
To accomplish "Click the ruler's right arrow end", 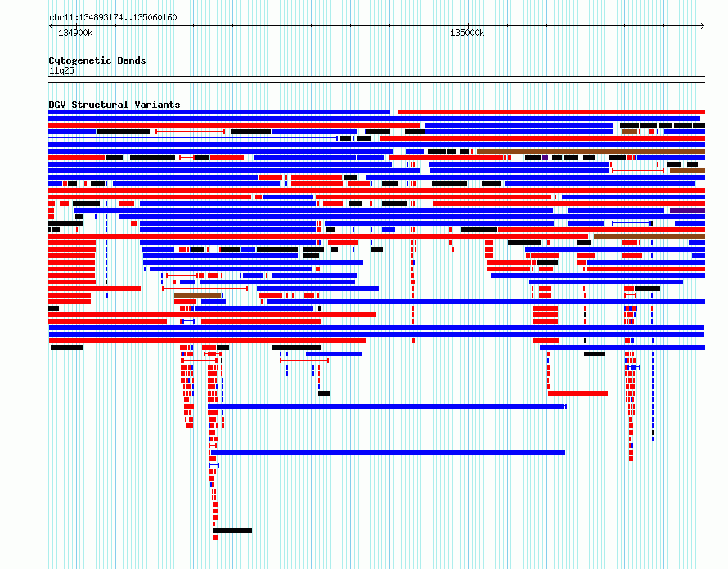I will click(703, 26).
